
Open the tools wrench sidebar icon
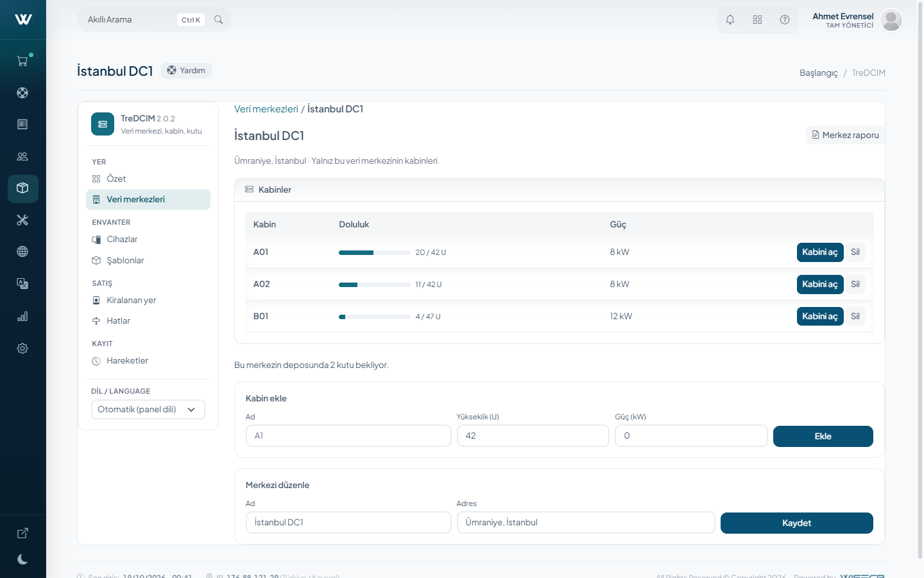(22, 220)
